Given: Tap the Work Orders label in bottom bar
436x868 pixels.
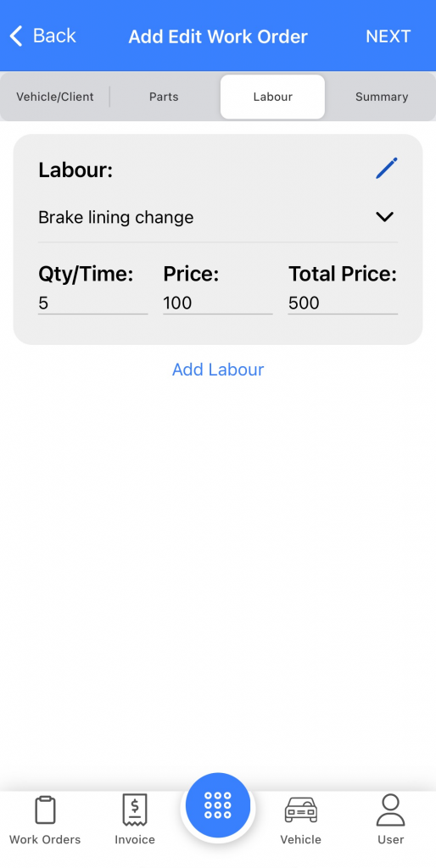Looking at the screenshot, I should pyautogui.click(x=45, y=839).
